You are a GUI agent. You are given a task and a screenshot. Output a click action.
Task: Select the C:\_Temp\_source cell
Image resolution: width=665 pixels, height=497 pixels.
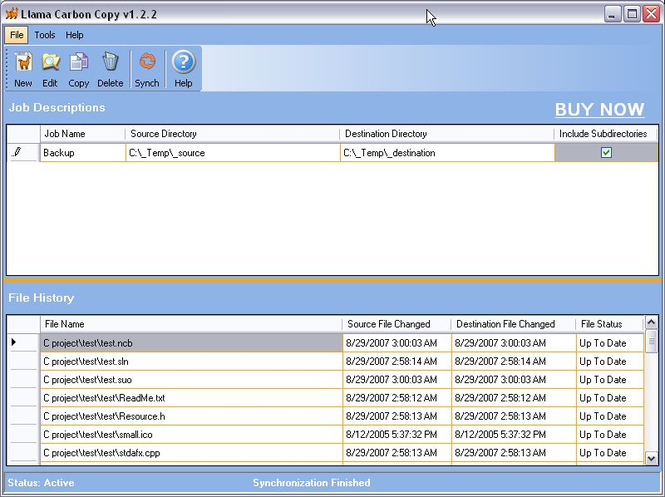coord(233,153)
